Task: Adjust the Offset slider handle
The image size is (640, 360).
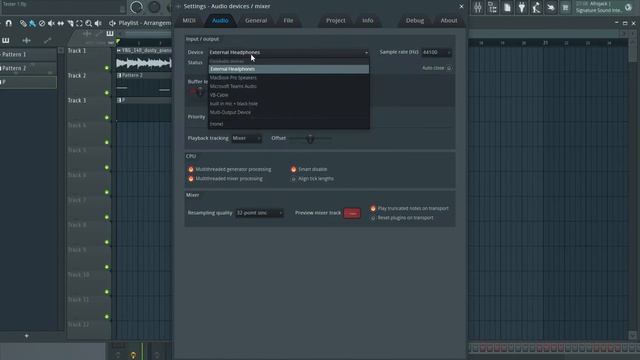Action: (310, 138)
